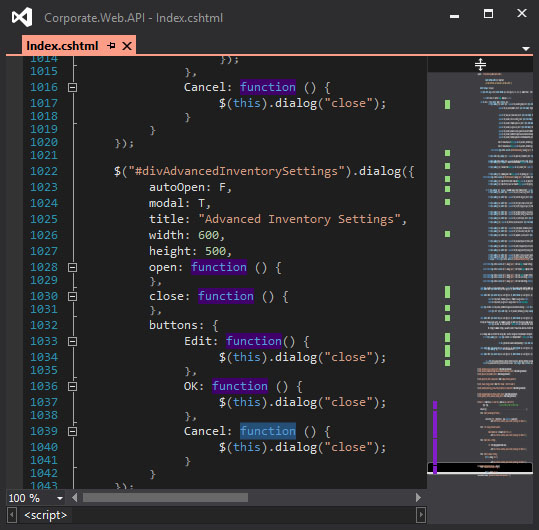Viewport: 539px width, 530px height.
Task: Click the "#divAdvancedInventorySettings" selector string
Action: (x=236, y=171)
